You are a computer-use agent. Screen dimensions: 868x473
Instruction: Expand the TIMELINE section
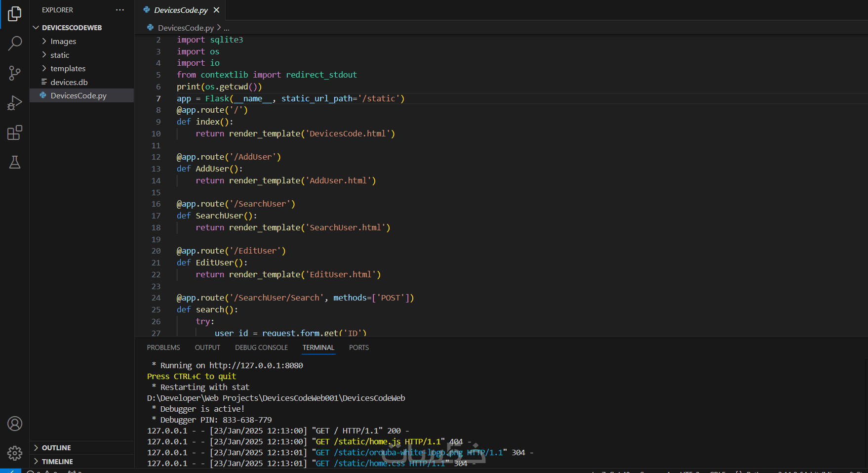(57, 462)
